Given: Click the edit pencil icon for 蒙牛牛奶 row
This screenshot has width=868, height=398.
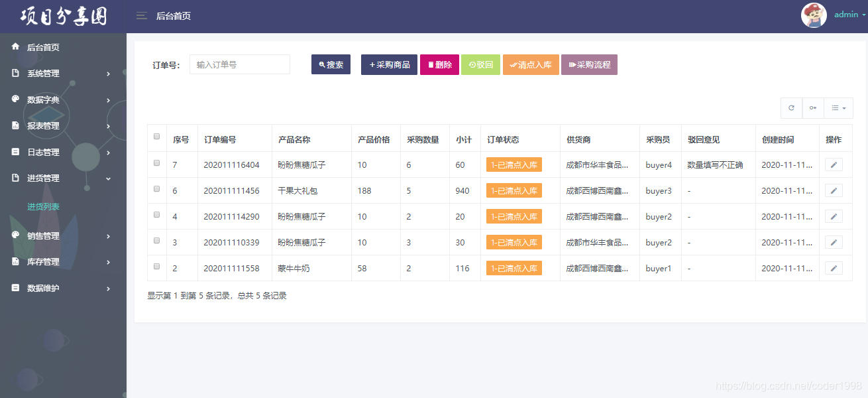Looking at the screenshot, I should tap(834, 268).
